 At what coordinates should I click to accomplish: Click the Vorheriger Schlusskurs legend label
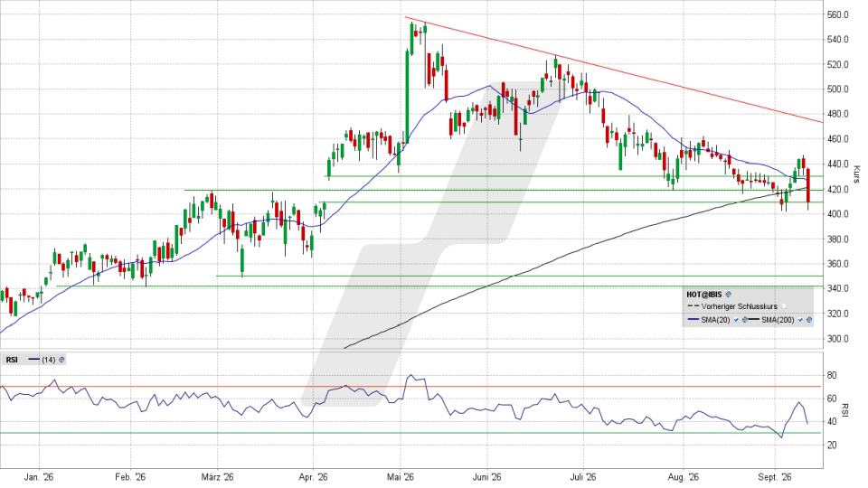[x=740, y=306]
